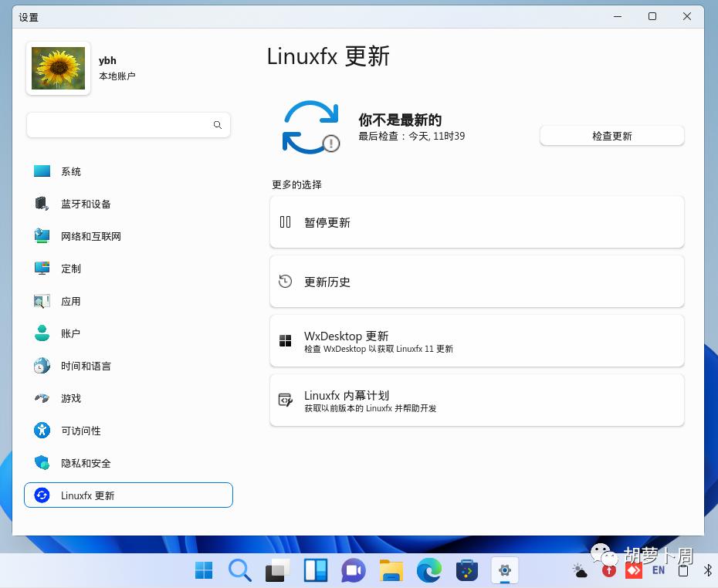Click the Bluetooth icon in system tray
718x588 pixels.
(708, 570)
